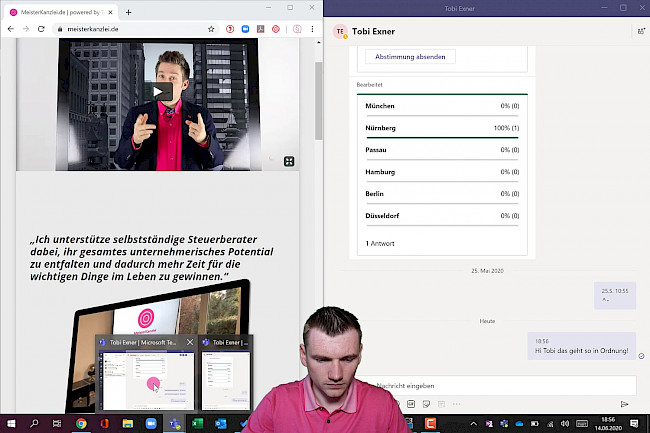Expand the video with the fullscreen icon
Image resolution: width=650 pixels, height=433 pixels.
[288, 161]
